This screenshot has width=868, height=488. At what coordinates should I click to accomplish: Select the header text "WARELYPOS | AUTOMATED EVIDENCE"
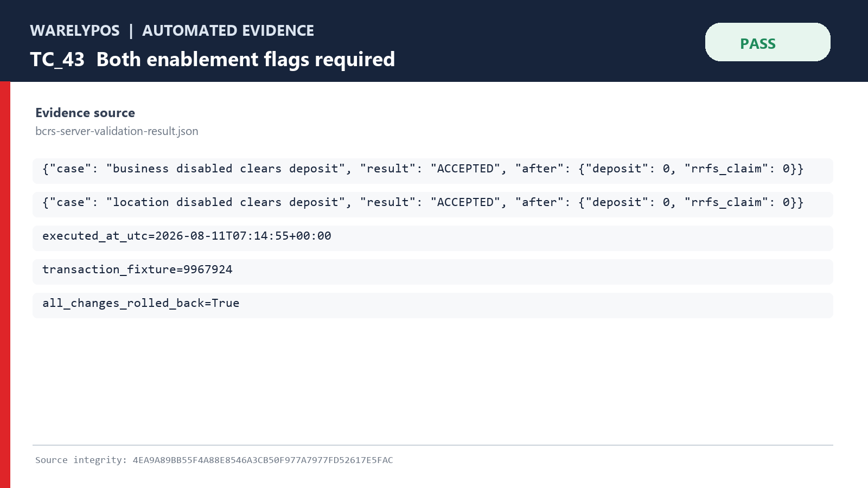pos(172,31)
